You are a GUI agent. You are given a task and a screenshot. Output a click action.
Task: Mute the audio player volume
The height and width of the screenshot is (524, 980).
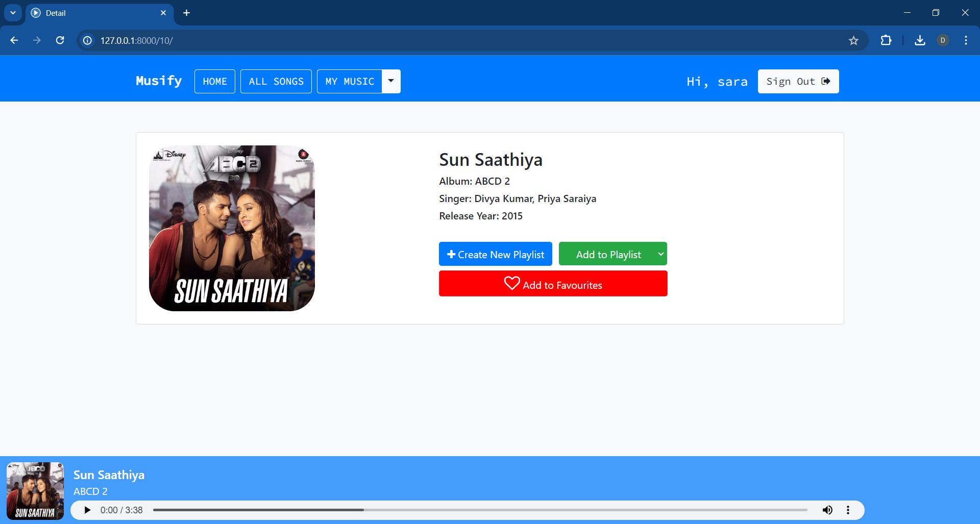pos(827,510)
